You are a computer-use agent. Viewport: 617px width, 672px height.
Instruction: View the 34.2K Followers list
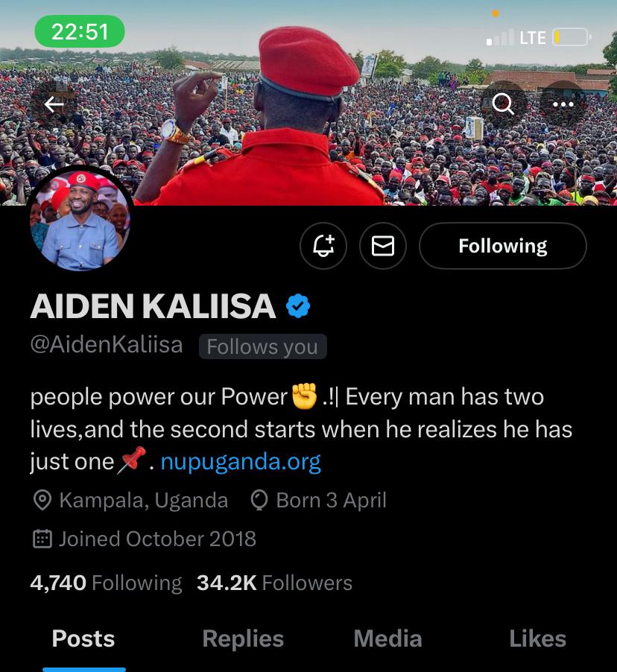(274, 583)
